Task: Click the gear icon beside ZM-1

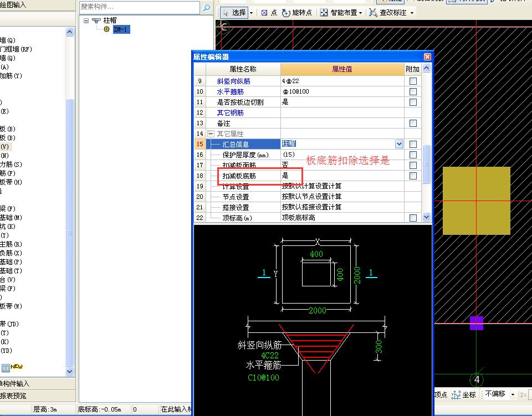Action: [x=106, y=29]
